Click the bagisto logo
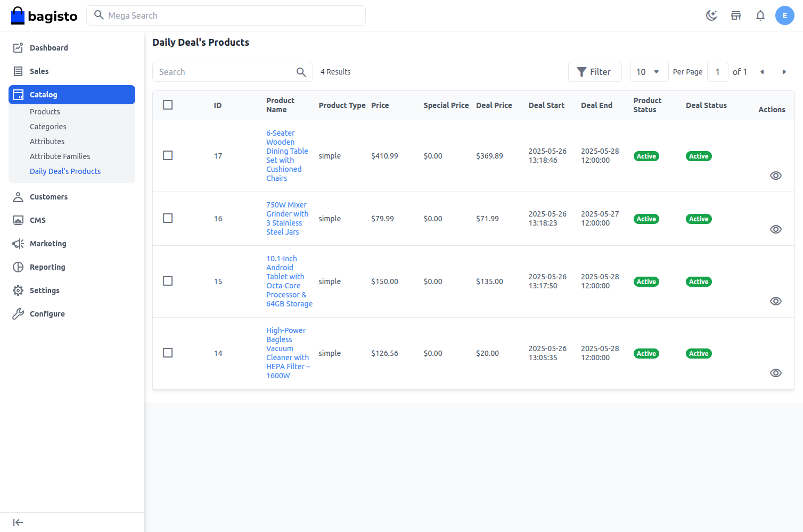 coord(44,16)
